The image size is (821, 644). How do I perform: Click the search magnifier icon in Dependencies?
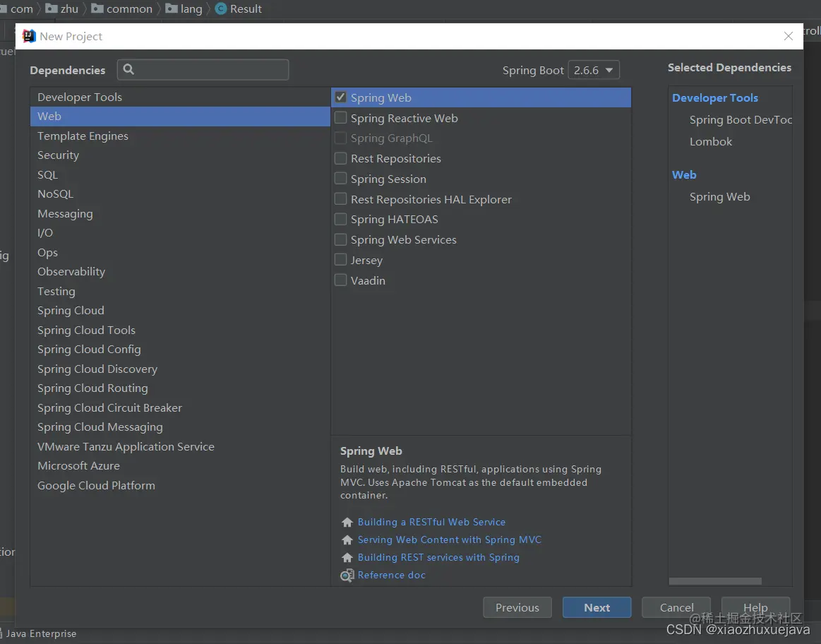click(x=128, y=69)
